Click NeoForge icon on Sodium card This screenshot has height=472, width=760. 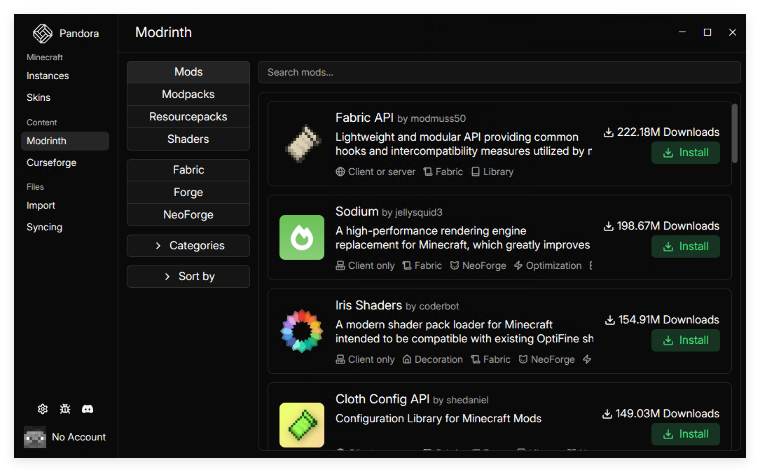point(454,266)
